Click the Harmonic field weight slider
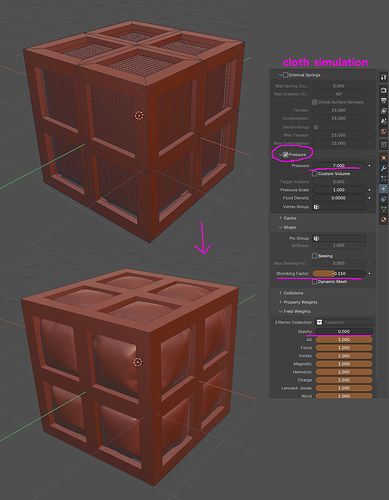 point(344,372)
